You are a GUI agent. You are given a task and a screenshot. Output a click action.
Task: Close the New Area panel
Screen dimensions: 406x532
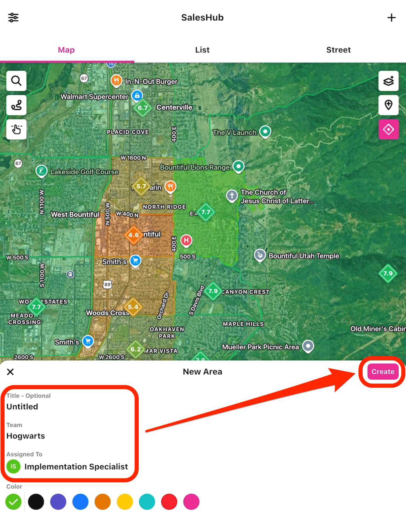10,372
